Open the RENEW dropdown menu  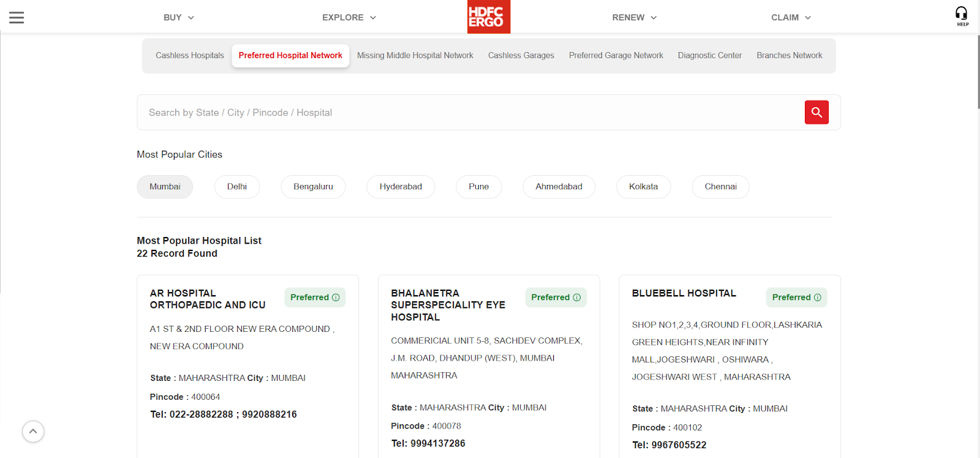click(634, 18)
